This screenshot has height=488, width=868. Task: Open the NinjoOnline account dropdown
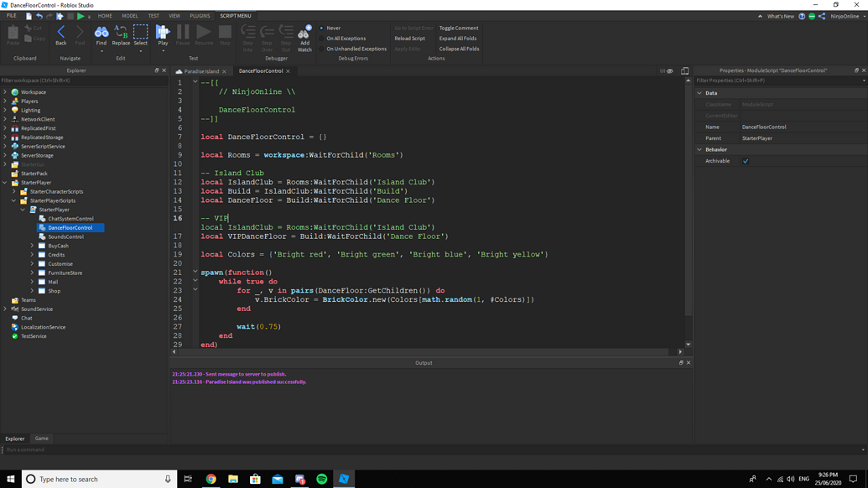coord(847,16)
